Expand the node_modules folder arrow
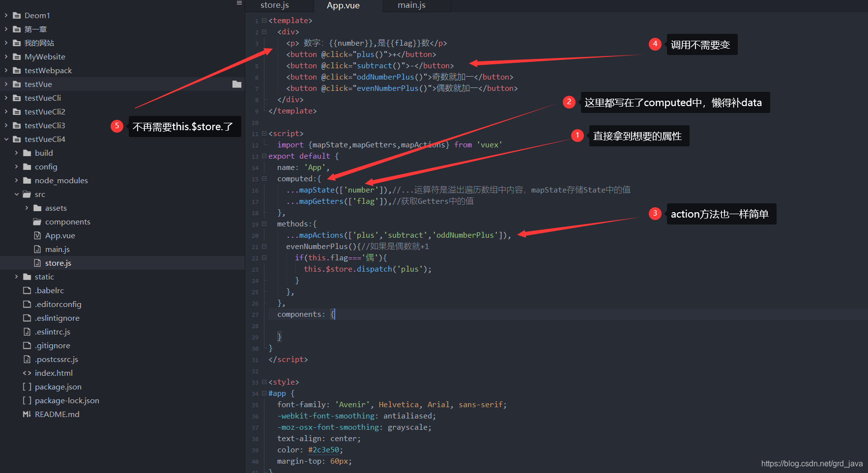The image size is (868, 473). (x=16, y=181)
